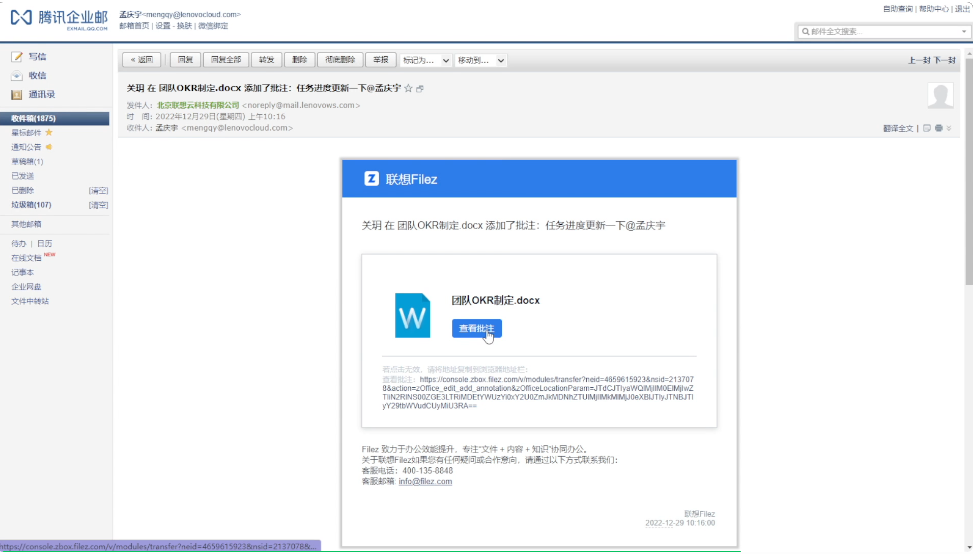Click the memo note icon beside 翻译全文
The height and width of the screenshot is (554, 977).
pyautogui.click(x=928, y=128)
